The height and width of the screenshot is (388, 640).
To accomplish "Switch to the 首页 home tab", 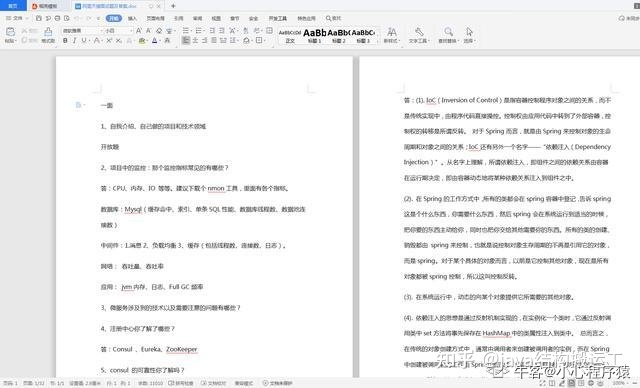I will [x=13, y=6].
